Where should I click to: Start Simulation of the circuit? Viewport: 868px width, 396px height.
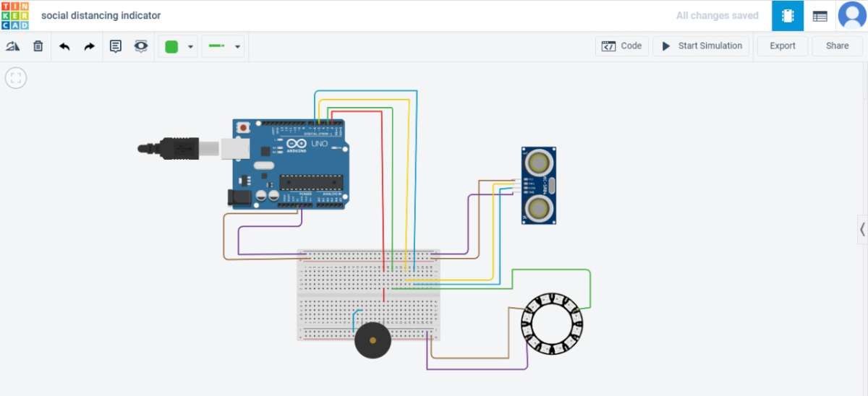click(701, 46)
